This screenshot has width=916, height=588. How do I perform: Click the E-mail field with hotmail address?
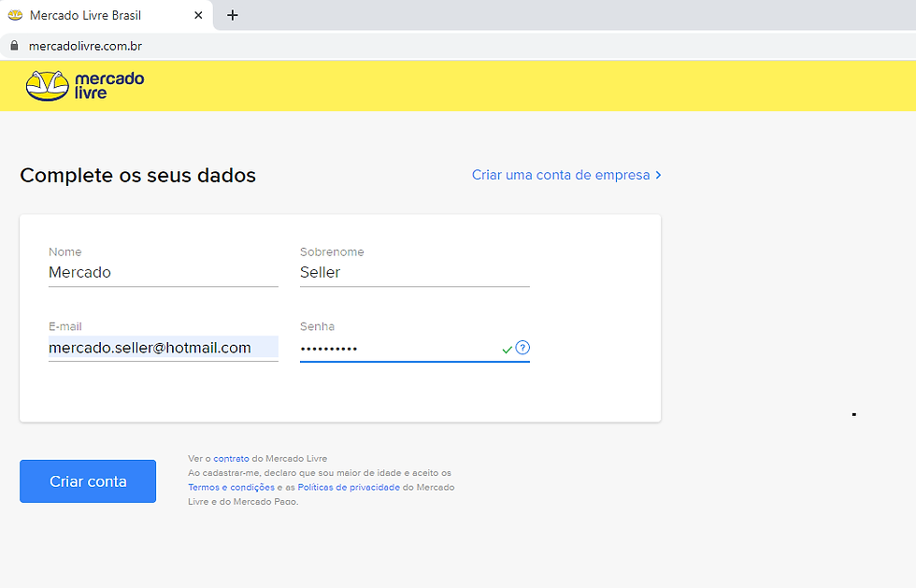(163, 348)
